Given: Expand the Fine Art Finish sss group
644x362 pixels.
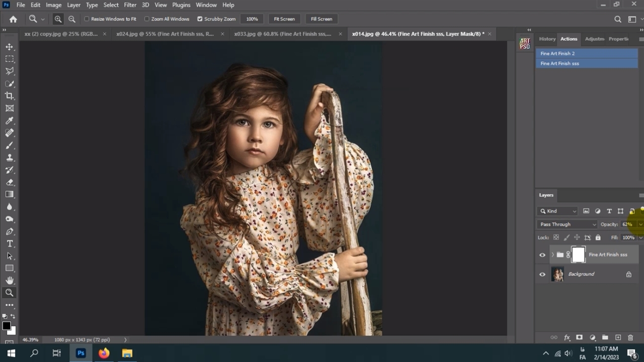Looking at the screenshot, I should click(x=552, y=255).
